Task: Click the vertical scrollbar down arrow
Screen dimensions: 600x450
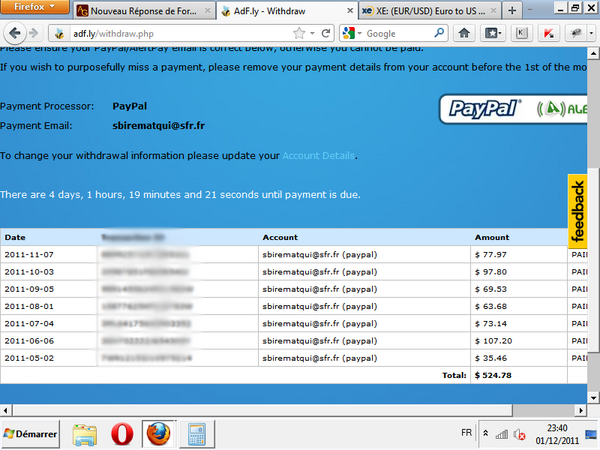Action: 593,398
